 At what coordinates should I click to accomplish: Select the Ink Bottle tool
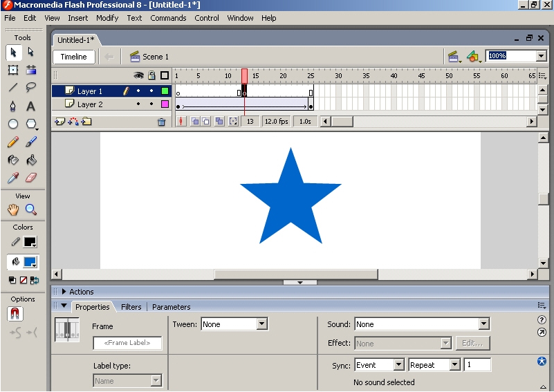tap(13, 160)
